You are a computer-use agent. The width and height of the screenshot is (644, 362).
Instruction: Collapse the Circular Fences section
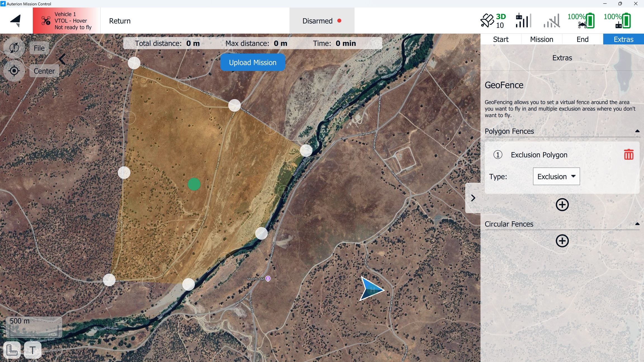(637, 224)
